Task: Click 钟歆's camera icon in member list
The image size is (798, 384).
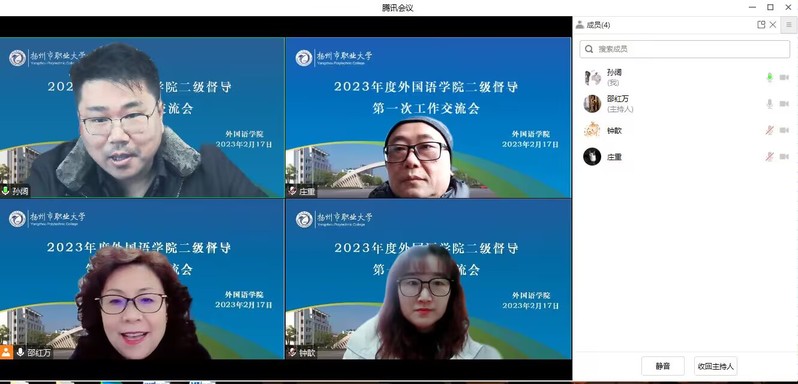Action: [x=784, y=130]
